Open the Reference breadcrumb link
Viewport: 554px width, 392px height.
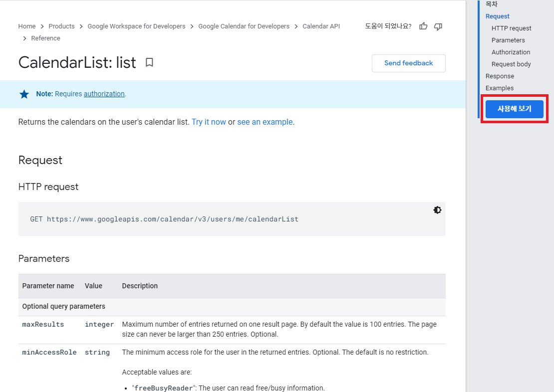(x=45, y=38)
